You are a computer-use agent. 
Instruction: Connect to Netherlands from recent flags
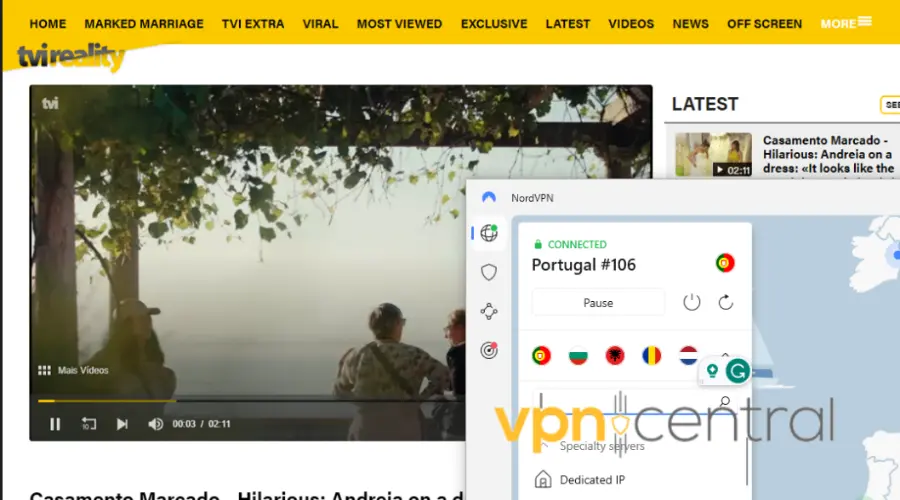[688, 355]
